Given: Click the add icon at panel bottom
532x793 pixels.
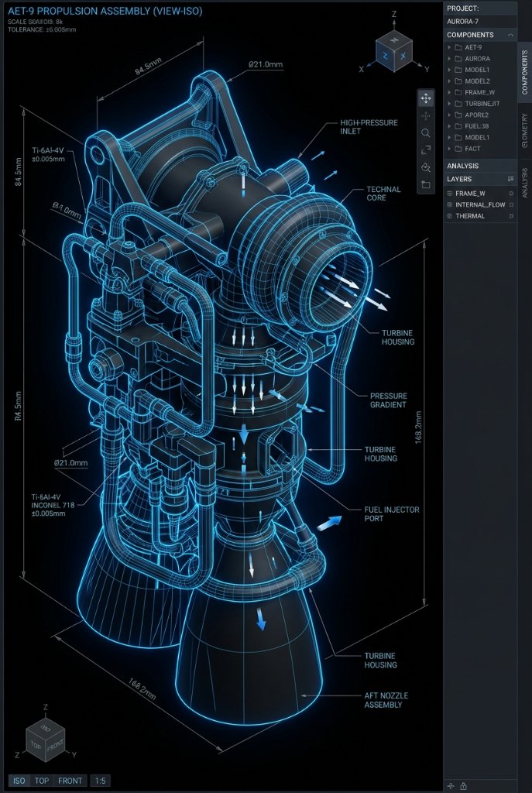Looking at the screenshot, I should coord(451,786).
